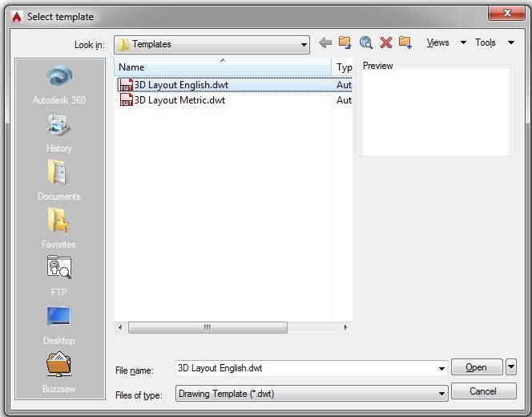The width and height of the screenshot is (532, 417).
Task: Click the Back arrow toolbar icon
Action: pyautogui.click(x=325, y=43)
